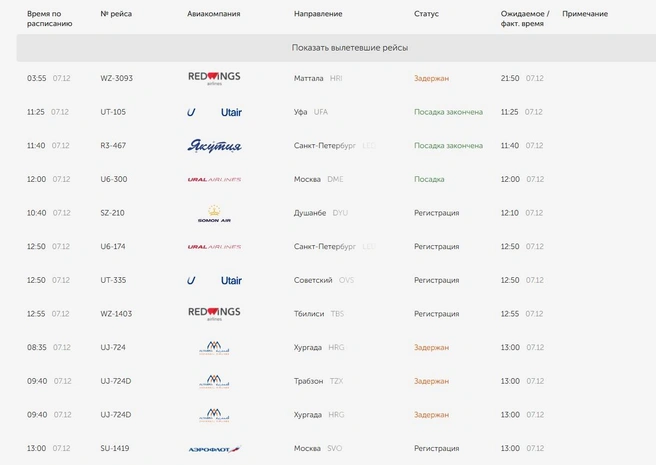Open flight number SZ-210 to Dushanbe
The height and width of the screenshot is (465, 656).
tap(112, 213)
